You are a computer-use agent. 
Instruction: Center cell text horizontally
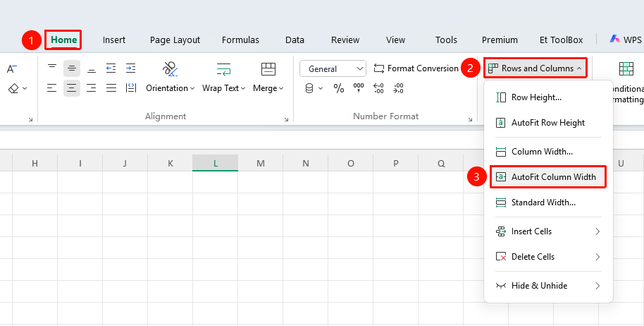coord(71,88)
